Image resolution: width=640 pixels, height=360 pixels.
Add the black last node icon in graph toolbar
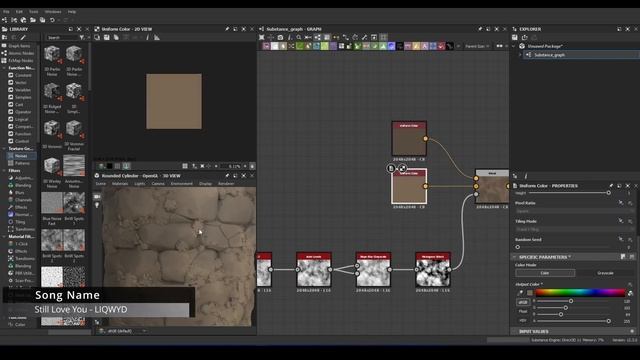click(x=450, y=46)
